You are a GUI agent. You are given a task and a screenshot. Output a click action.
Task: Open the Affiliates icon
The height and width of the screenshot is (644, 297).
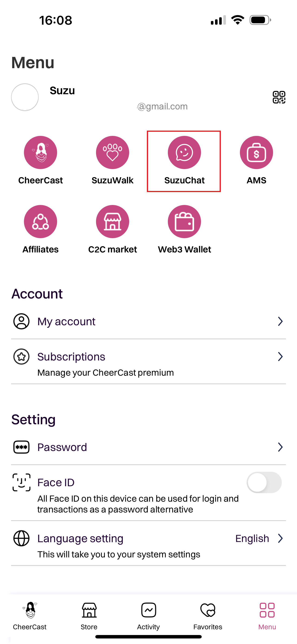coord(41,222)
